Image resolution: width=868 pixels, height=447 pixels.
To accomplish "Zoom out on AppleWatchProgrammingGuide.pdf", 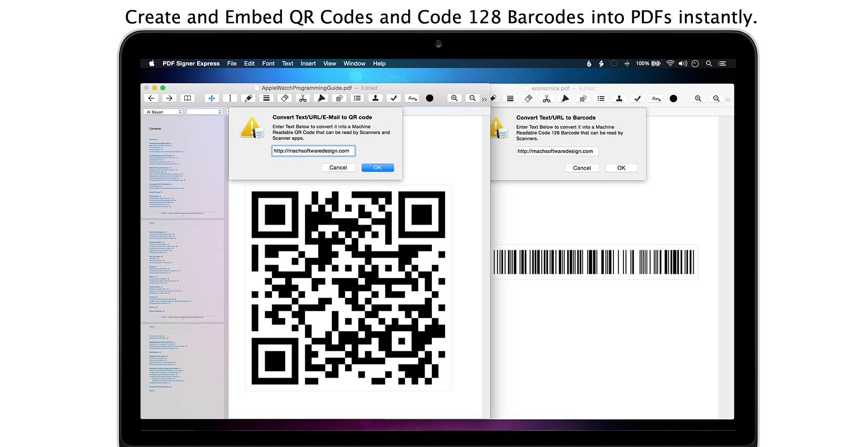I will [x=472, y=98].
